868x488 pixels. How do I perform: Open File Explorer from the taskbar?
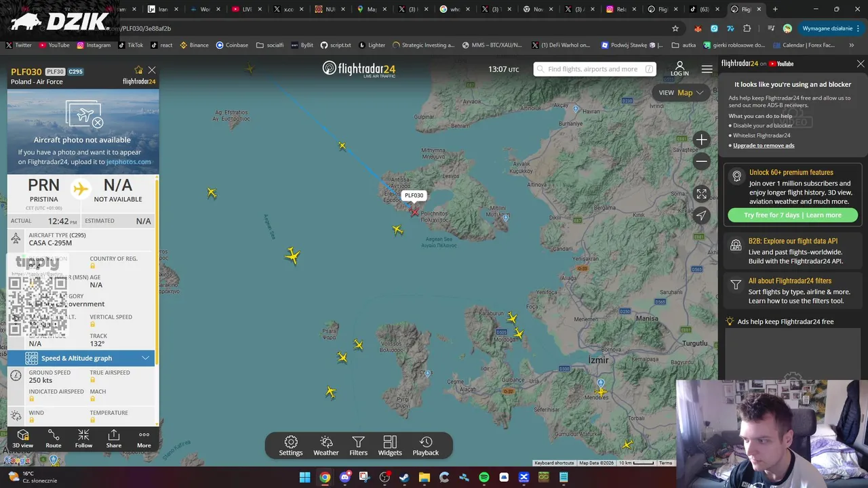(425, 477)
